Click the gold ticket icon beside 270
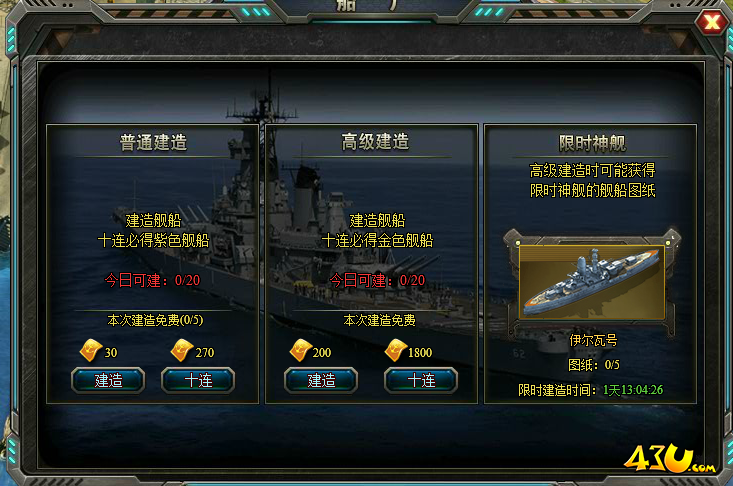The width and height of the screenshot is (733, 486). pos(182,351)
